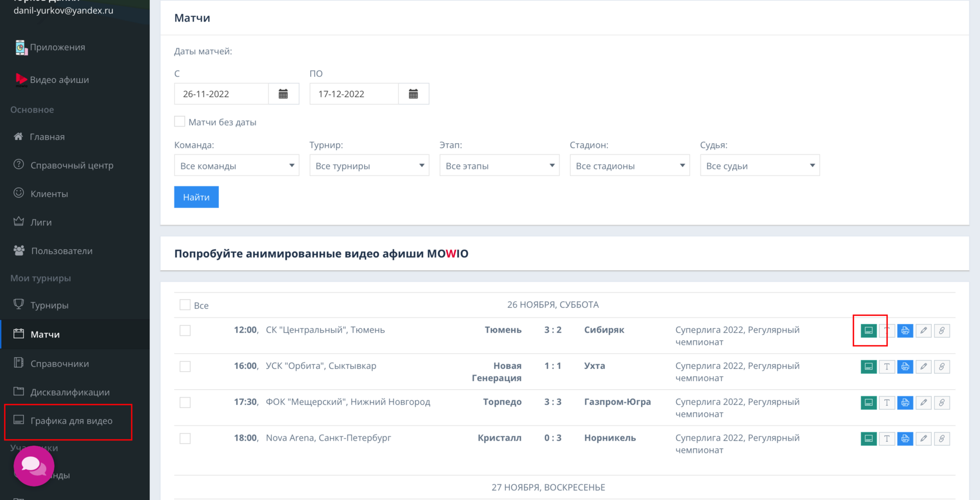The image size is (980, 500).
Task: Click team name Норникель
Action: pyautogui.click(x=610, y=438)
